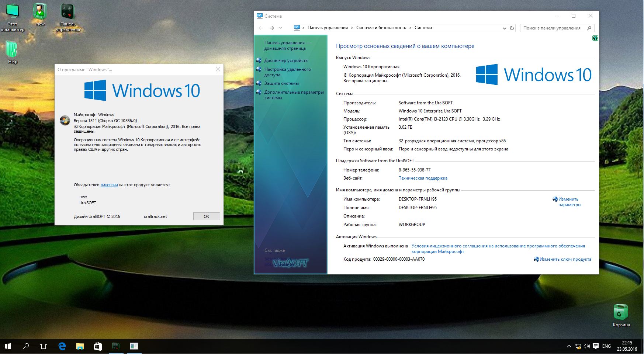Screen dimensions: 644x354
Task: Open taskbar clock and calendar
Action: coord(627,346)
